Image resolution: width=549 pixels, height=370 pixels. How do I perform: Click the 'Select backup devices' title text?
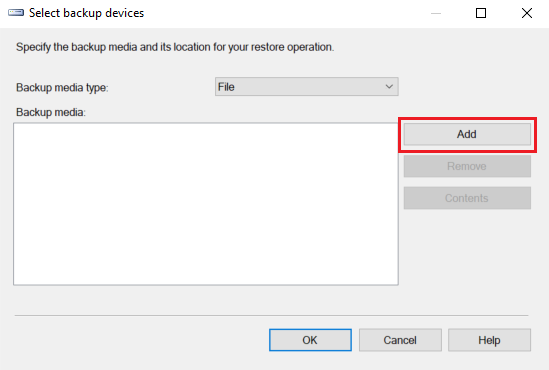pyautogui.click(x=86, y=13)
